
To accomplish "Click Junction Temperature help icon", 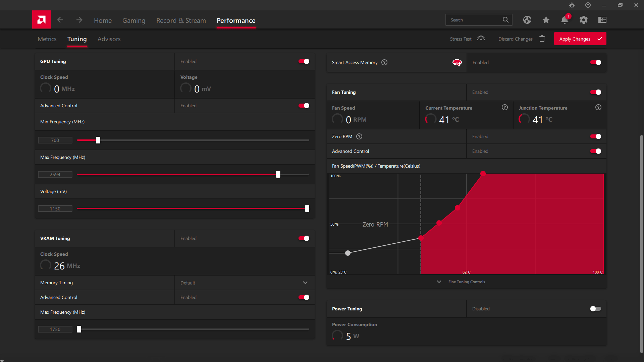I will click(x=598, y=107).
